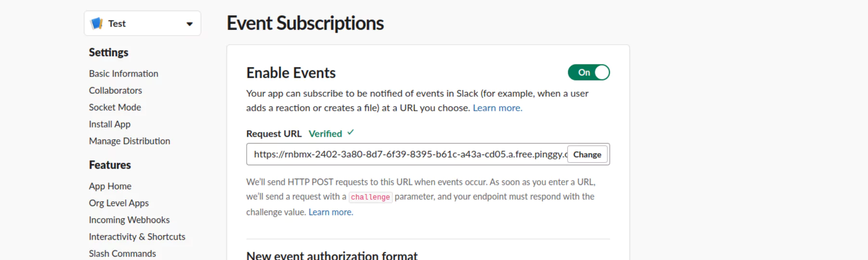Turn off the Enable Events toggle
Screen dimensions: 868x260
tap(589, 72)
